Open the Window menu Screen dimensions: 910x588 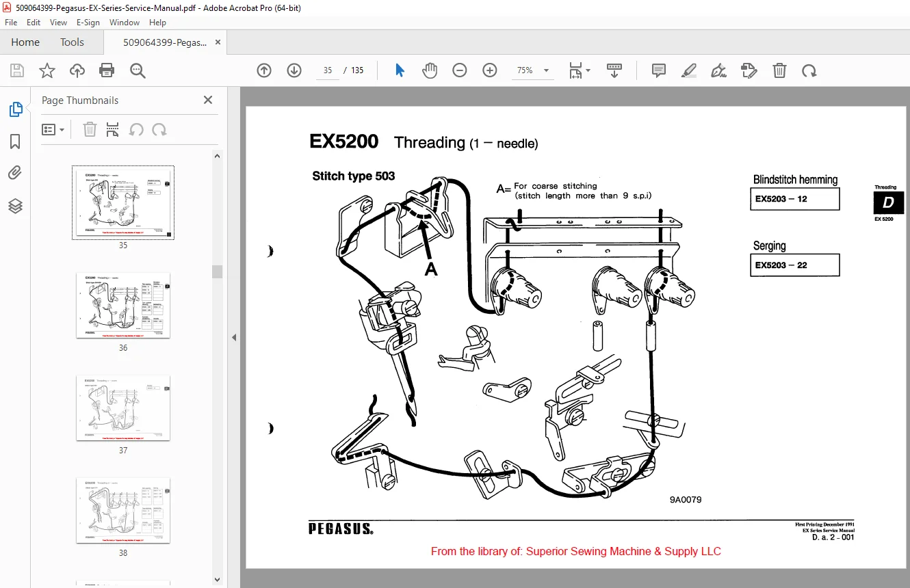[125, 22]
